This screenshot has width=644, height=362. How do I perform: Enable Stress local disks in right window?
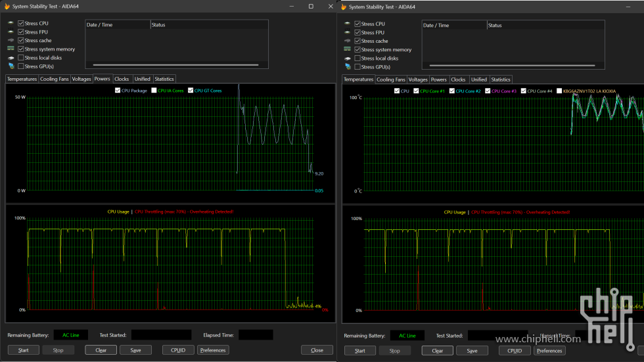(357, 58)
